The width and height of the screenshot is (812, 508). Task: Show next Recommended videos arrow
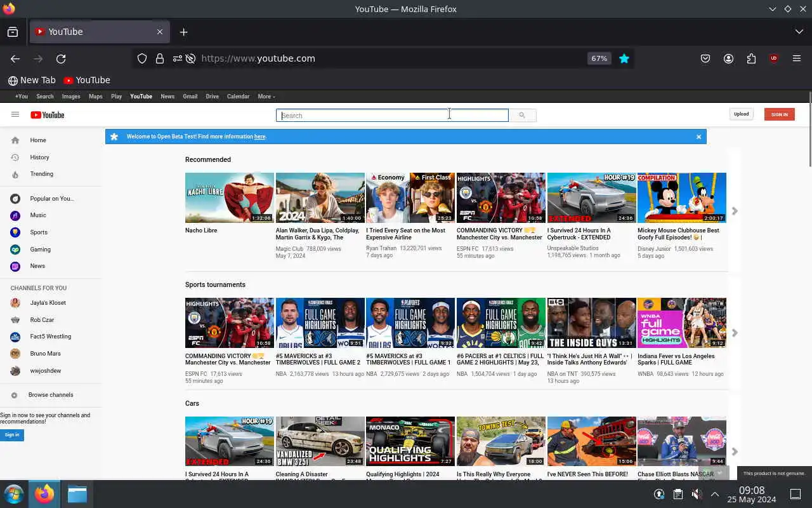click(735, 211)
